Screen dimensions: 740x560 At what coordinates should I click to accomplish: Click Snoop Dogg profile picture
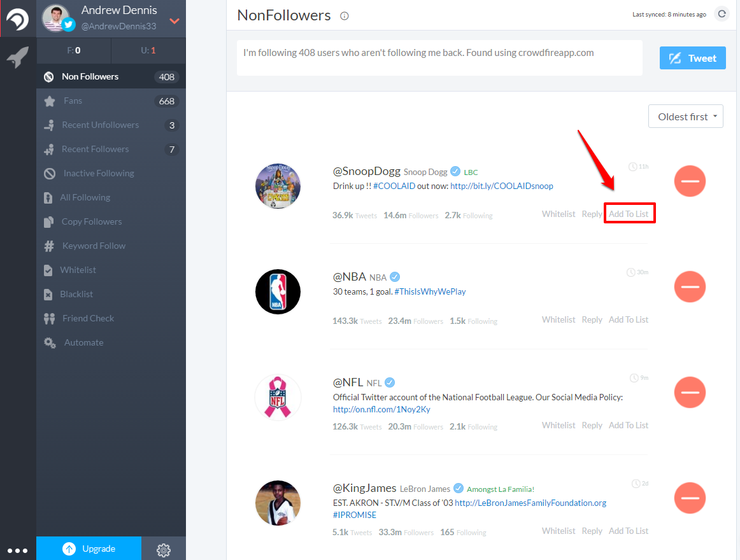tap(278, 186)
